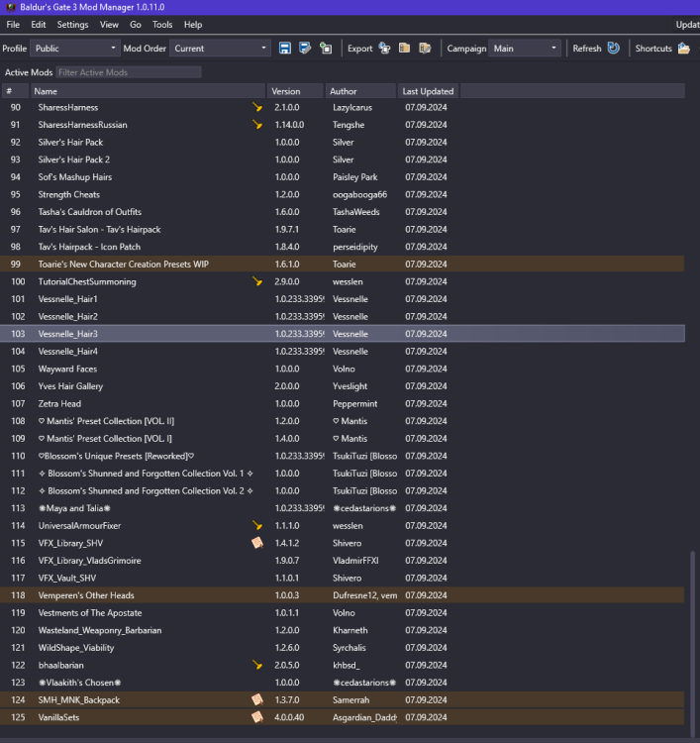This screenshot has height=743, width=700.
Task: Click the third icon after Mod Order
Action: pyautogui.click(x=326, y=48)
